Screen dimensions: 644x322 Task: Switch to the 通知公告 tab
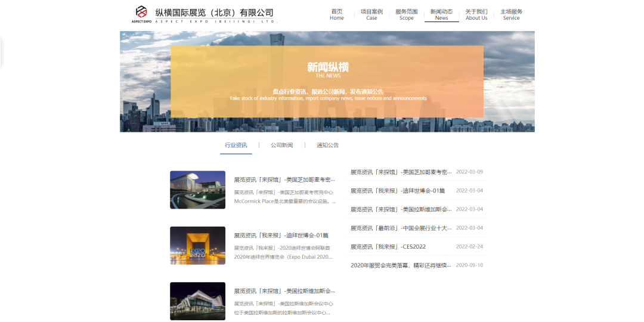328,145
